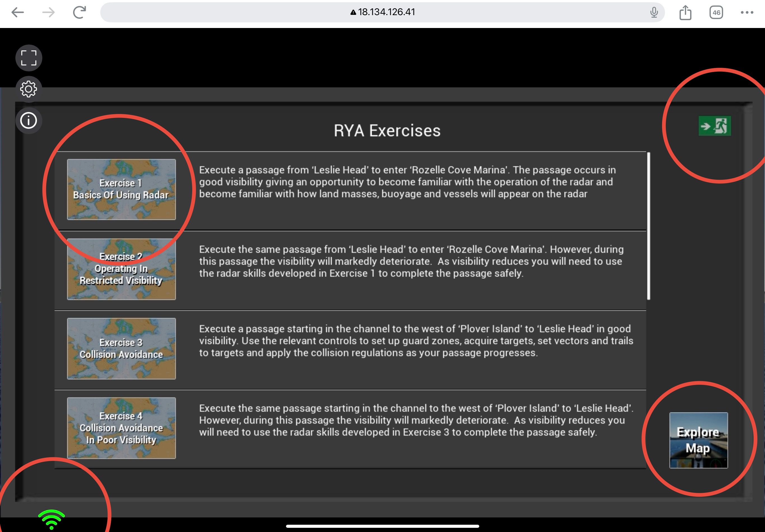Click the Explore Map button
Viewport: 765px width, 532px height.
click(698, 440)
